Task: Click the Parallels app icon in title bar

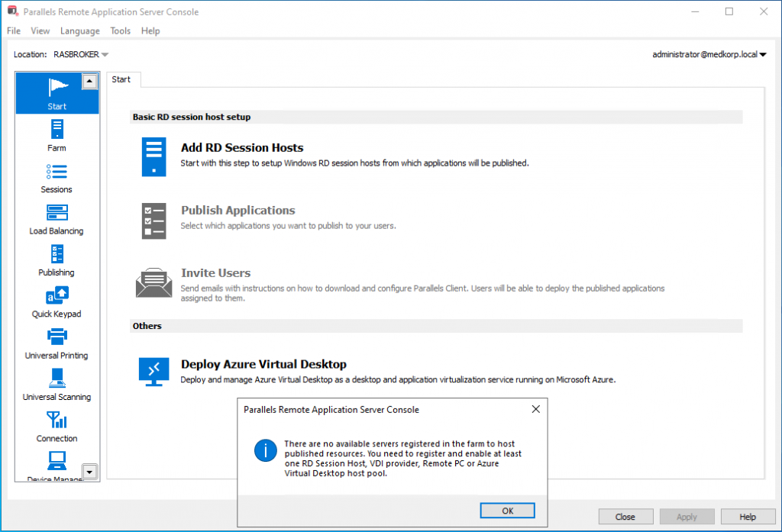Action: point(12,11)
